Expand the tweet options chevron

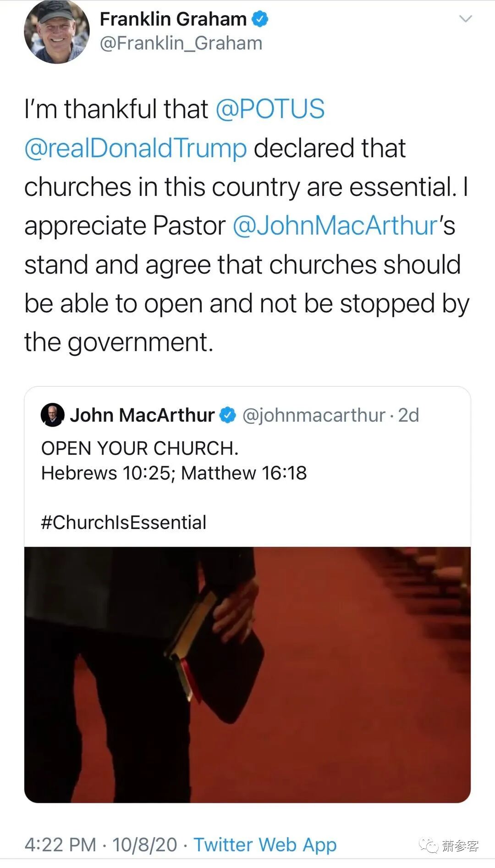click(466, 19)
